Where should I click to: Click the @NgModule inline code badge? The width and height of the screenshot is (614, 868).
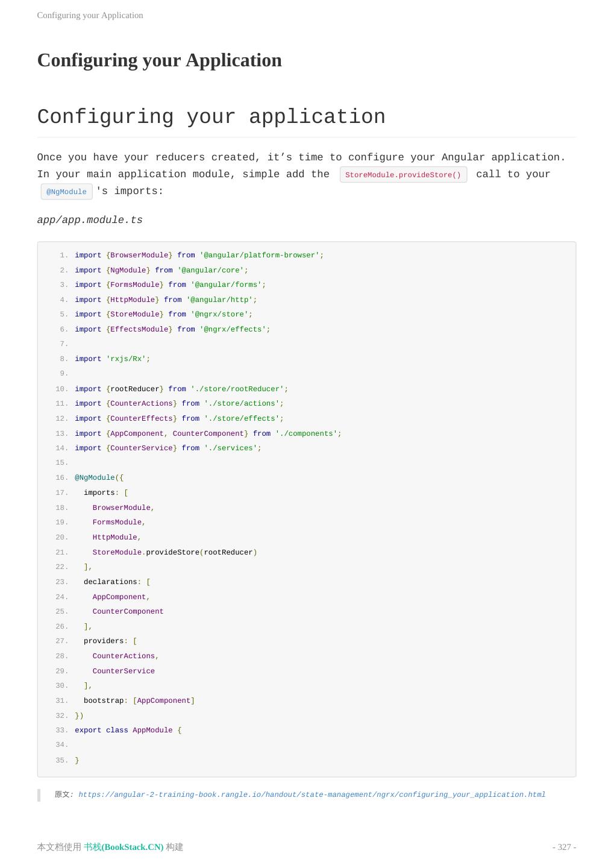(66, 192)
